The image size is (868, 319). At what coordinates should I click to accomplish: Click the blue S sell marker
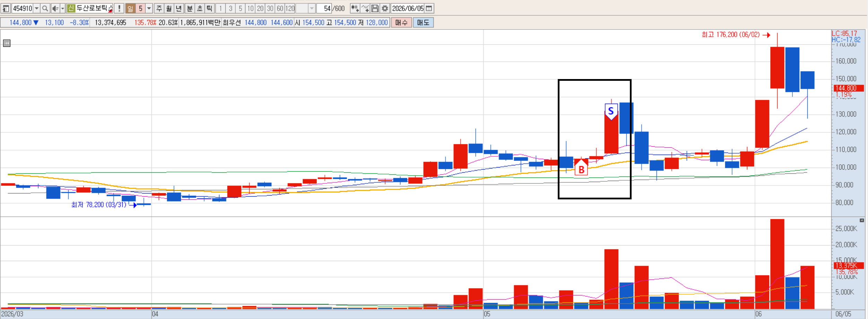pos(611,112)
